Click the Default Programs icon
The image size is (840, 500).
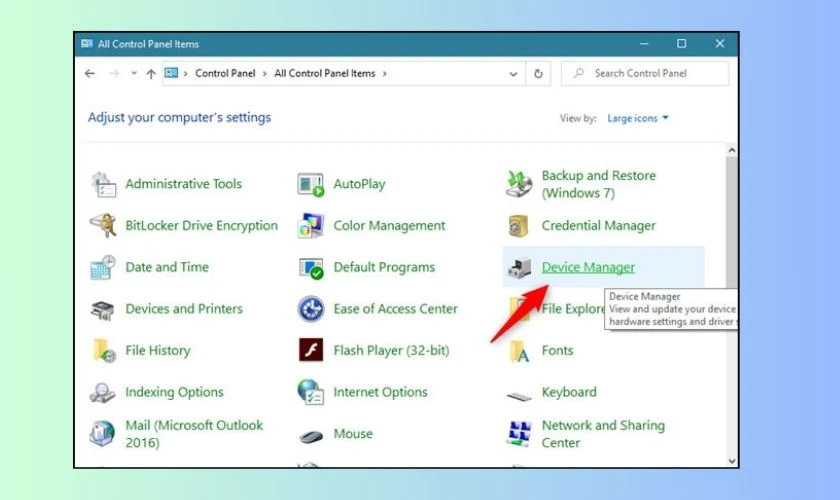[x=311, y=267]
